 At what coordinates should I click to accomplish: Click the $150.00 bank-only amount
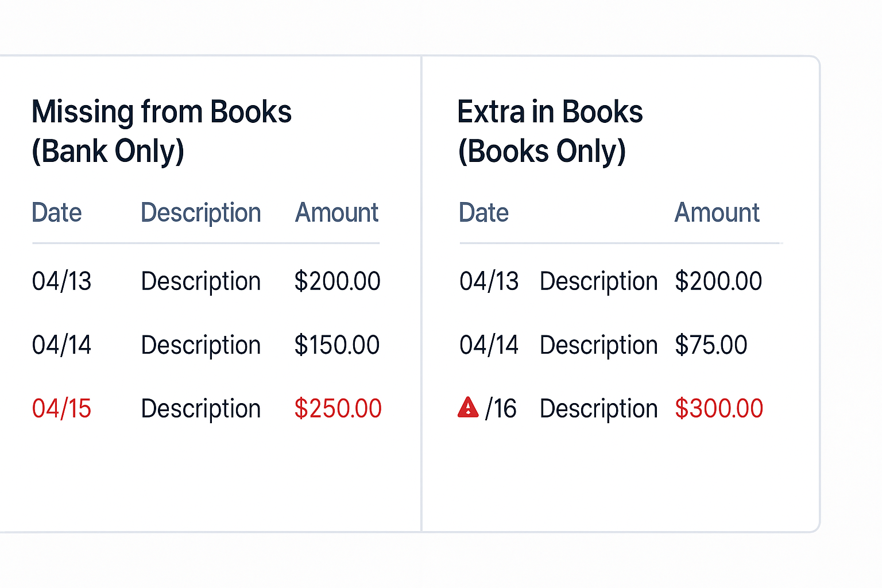point(337,345)
